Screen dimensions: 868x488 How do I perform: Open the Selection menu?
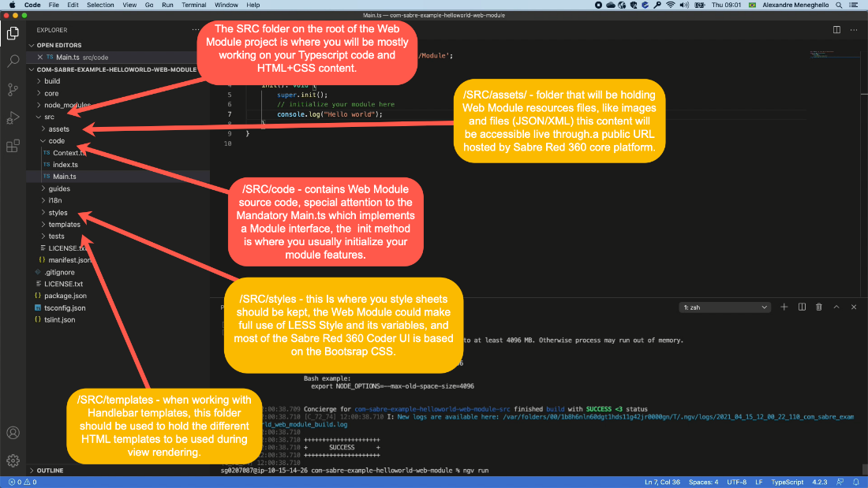click(100, 5)
